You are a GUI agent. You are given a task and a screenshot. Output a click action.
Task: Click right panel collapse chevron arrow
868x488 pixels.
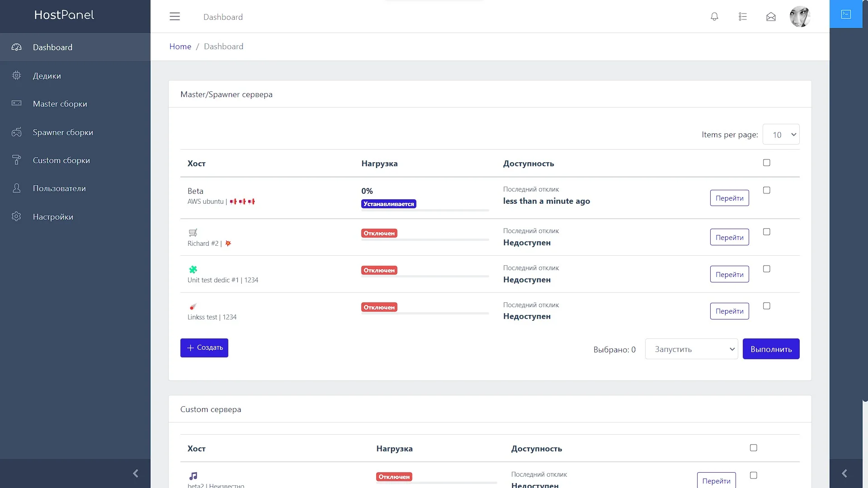844,473
